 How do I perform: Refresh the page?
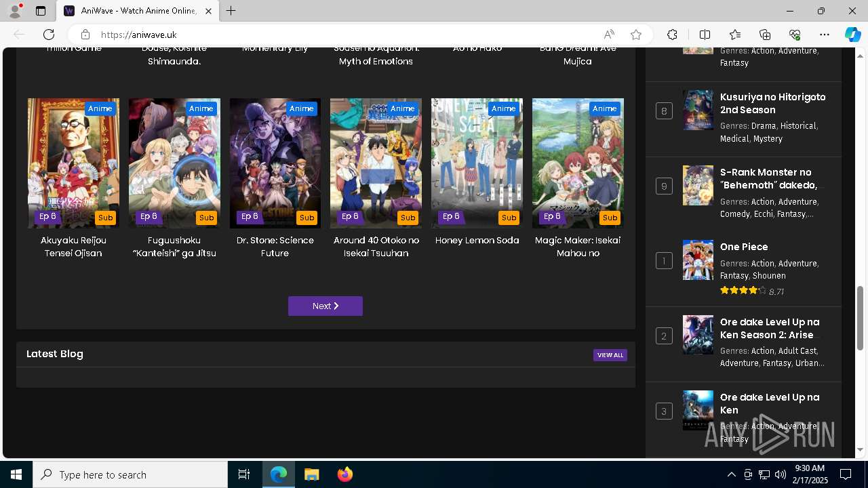point(49,35)
